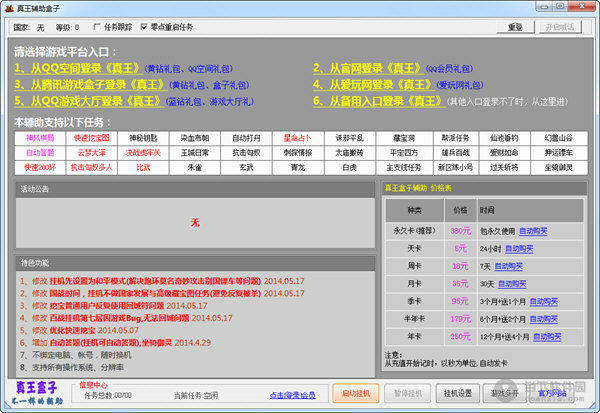Select the 过关斩将 task cell
The height and width of the screenshot is (413, 600).
coord(504,168)
